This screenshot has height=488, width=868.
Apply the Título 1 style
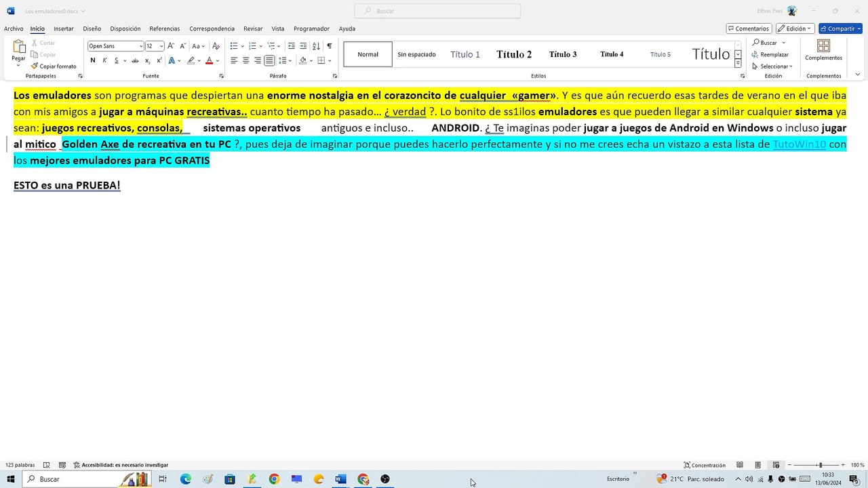tap(465, 54)
